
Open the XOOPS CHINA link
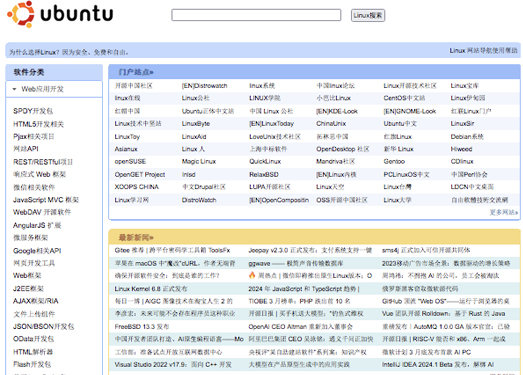coord(136,187)
